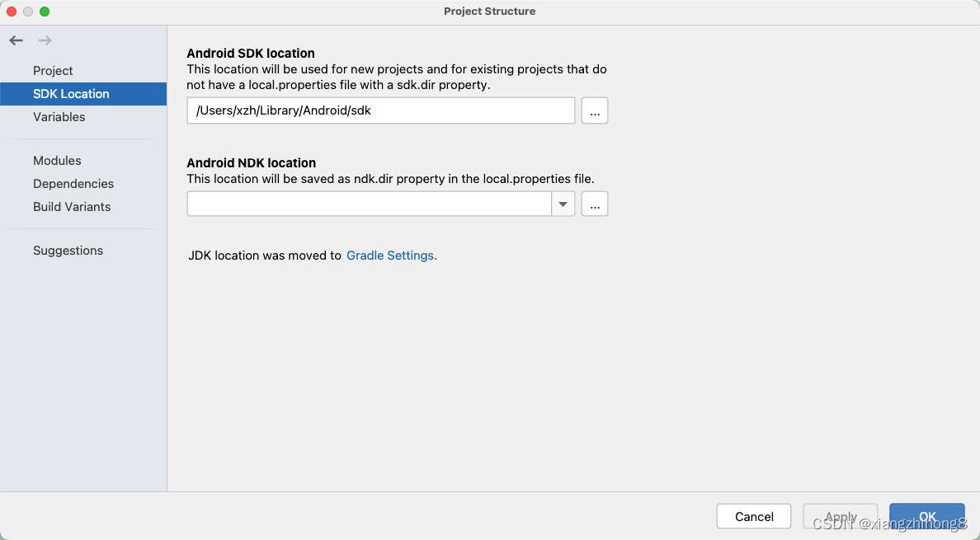The height and width of the screenshot is (540, 980).
Task: Browse for the Android SDK location
Action: tap(594, 110)
